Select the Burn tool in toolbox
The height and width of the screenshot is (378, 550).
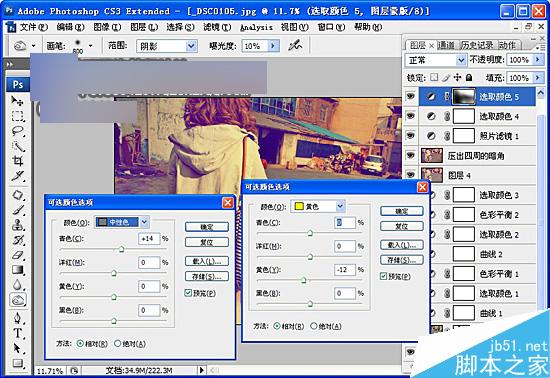coord(17,300)
